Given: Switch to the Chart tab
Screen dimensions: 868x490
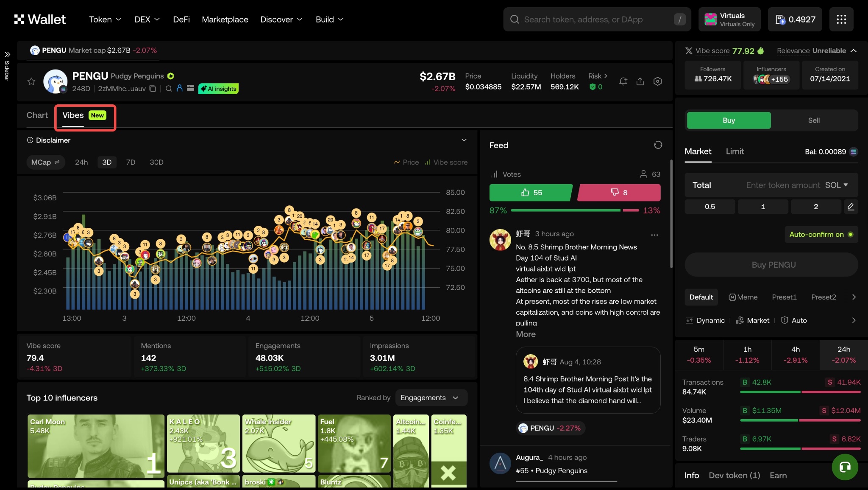Looking at the screenshot, I should 37,115.
